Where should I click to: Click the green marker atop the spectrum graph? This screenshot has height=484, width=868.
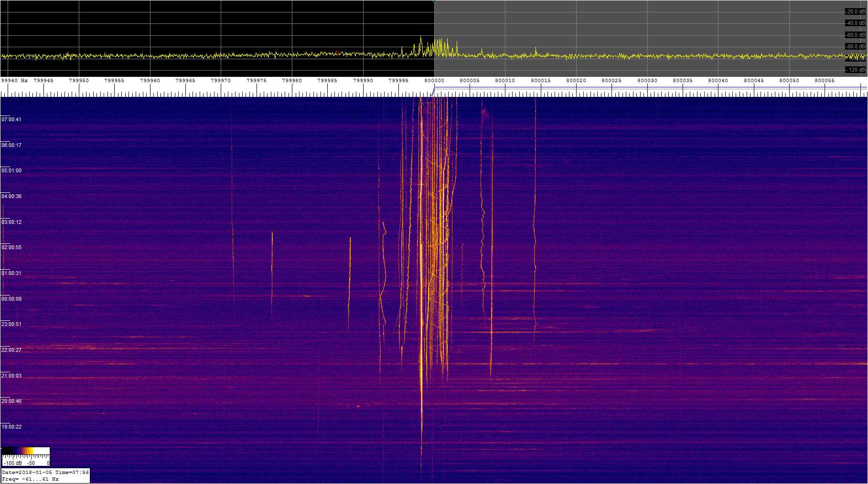coord(434,1)
